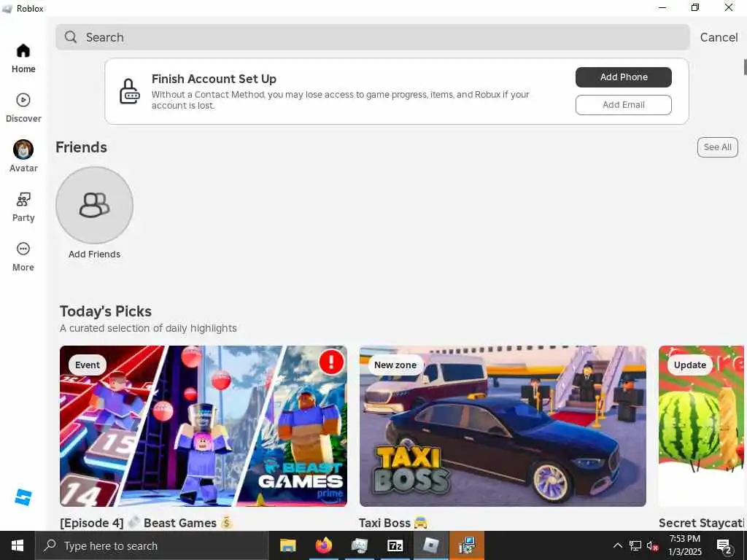Open the Windows Start menu
The image size is (747, 560).
pyautogui.click(x=18, y=545)
